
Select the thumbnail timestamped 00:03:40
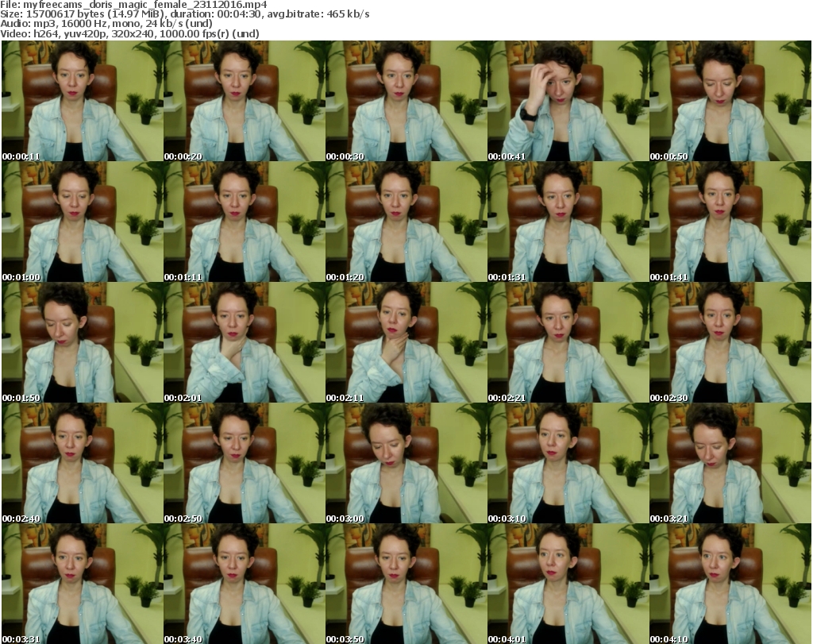click(245, 584)
